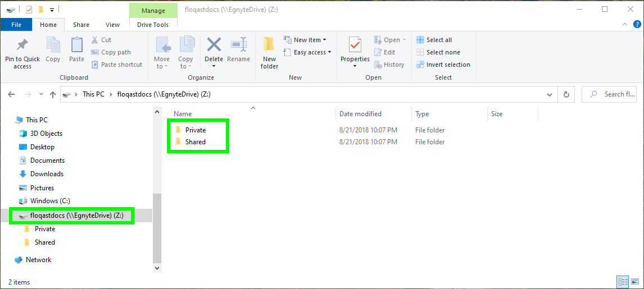Click Paste shortcut
This screenshot has width=644, height=289.
point(116,65)
